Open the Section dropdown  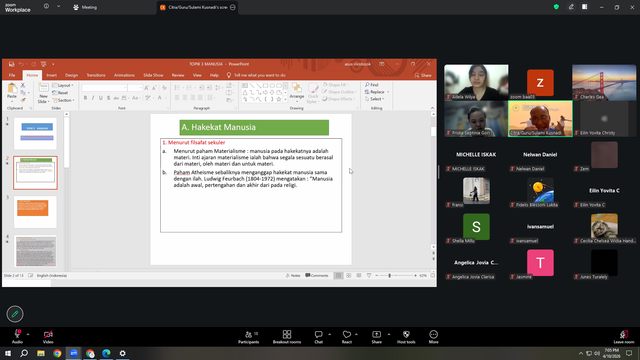(x=63, y=100)
